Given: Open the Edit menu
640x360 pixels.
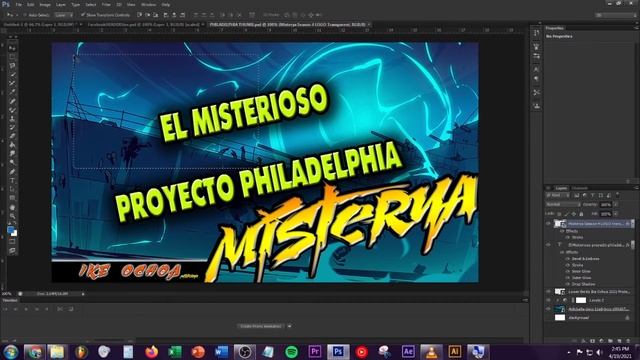Looking at the screenshot, I should pyautogui.click(x=31, y=4).
